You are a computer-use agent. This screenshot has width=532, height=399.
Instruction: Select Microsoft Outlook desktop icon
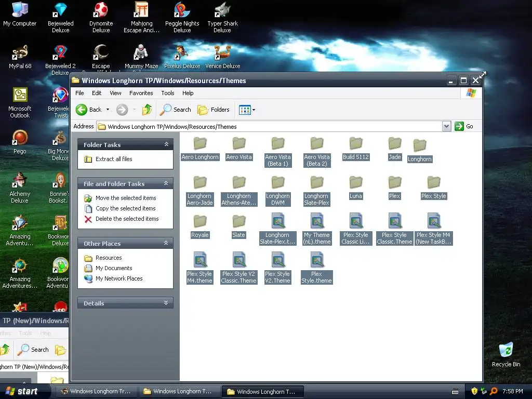tap(20, 103)
